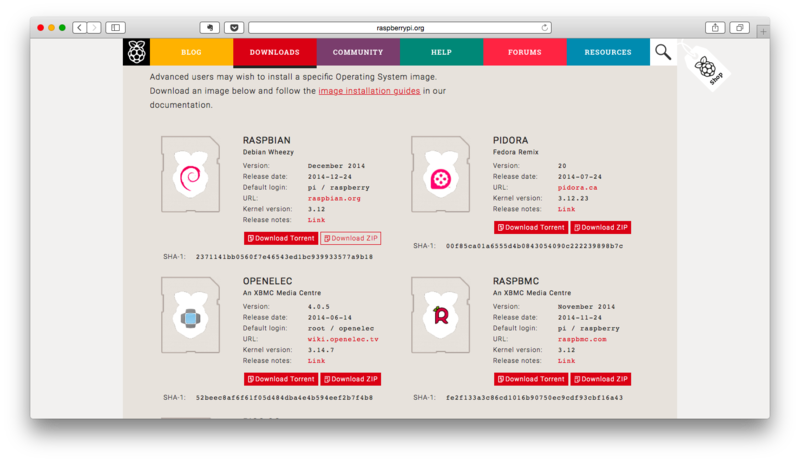Open the image installation guides link
The width and height of the screenshot is (800, 462).
(369, 91)
